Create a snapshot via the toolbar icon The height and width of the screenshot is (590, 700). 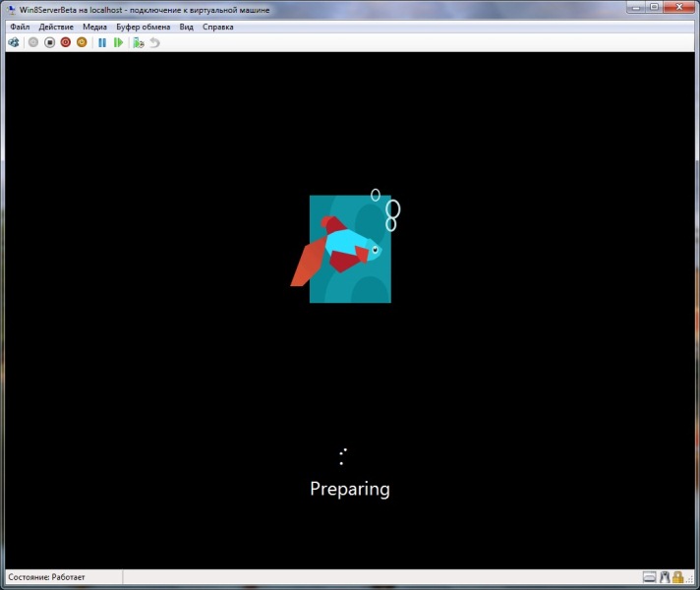tap(139, 43)
